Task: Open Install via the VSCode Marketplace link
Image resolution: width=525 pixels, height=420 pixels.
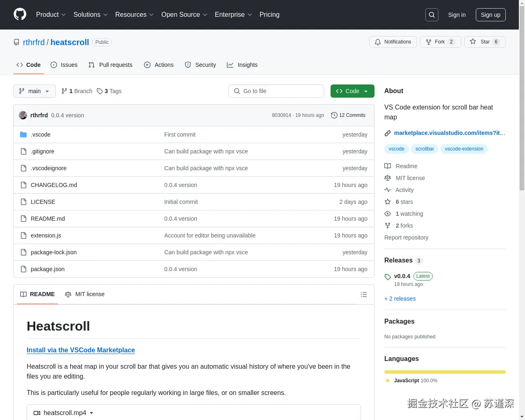Action: pyautogui.click(x=80, y=350)
